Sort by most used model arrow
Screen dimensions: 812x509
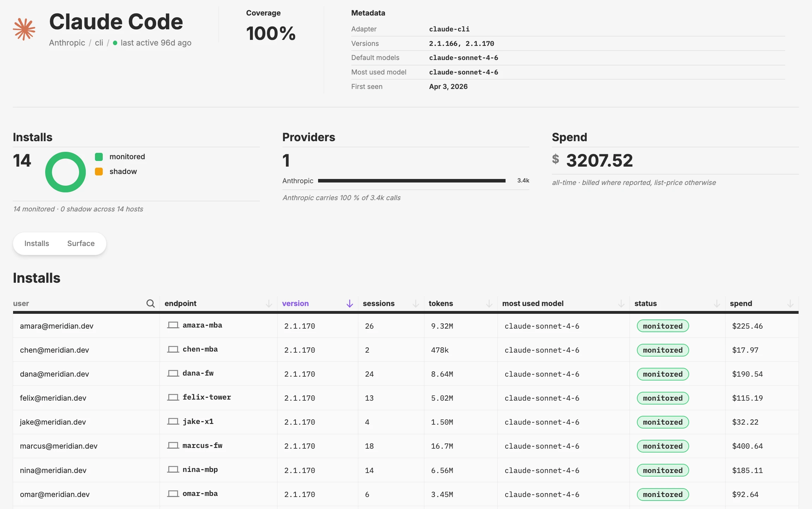[x=621, y=304]
